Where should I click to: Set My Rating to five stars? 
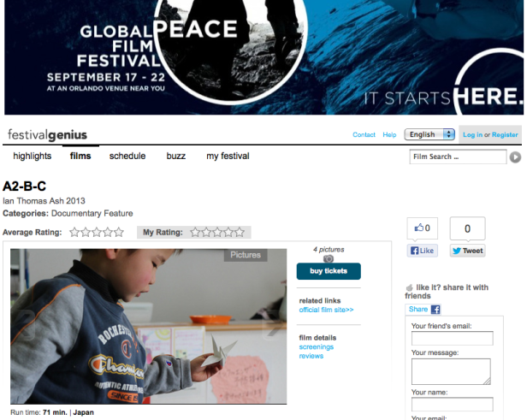tap(240, 232)
